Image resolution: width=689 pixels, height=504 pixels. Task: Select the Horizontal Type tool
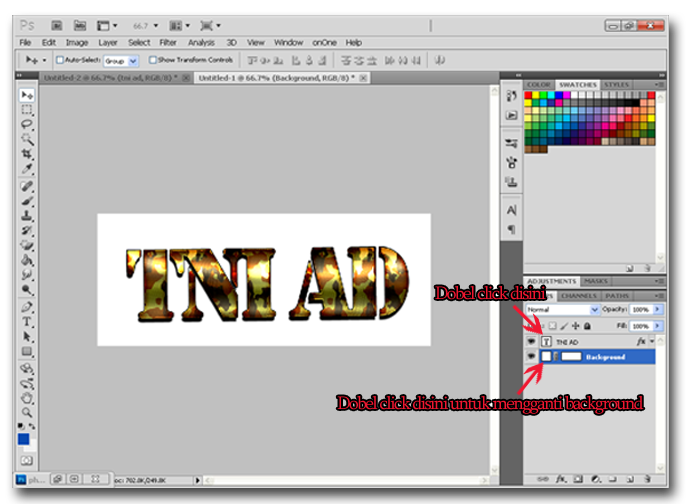[27, 322]
